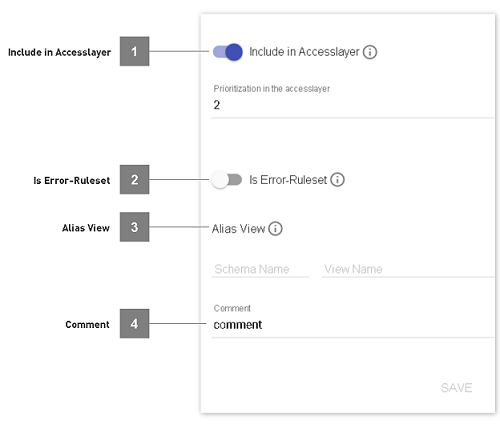Viewport: 500px width, 424px height.
Task: Select the gray numbered marker 2
Action: pos(134,179)
